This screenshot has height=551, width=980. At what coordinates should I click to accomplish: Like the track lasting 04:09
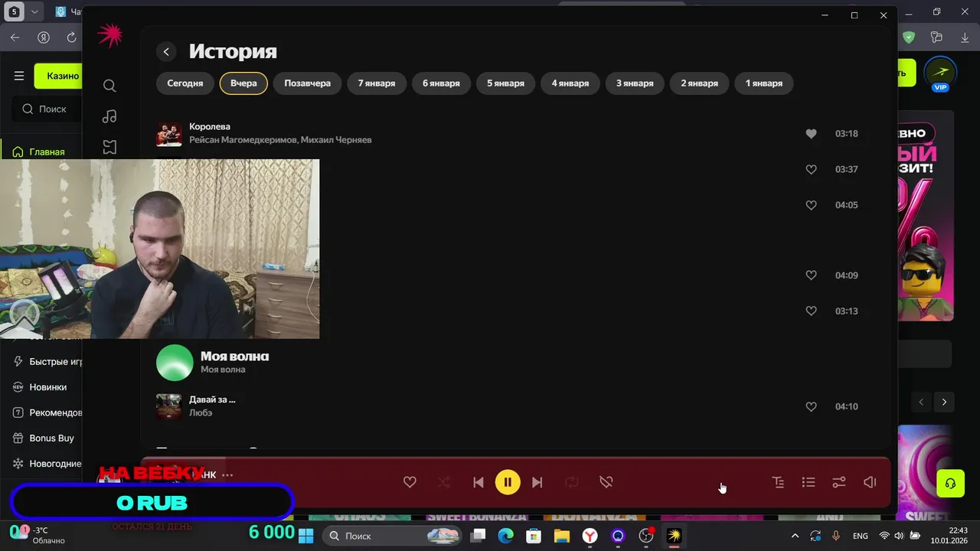(x=811, y=275)
